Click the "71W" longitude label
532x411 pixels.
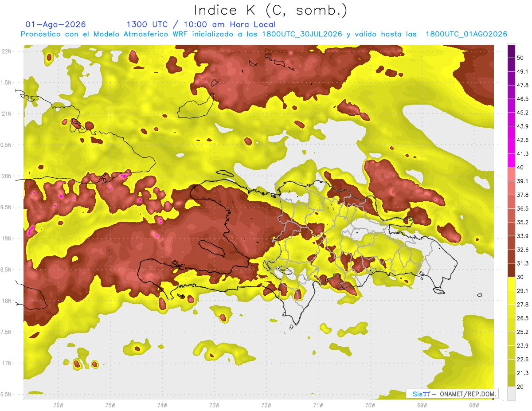[318, 405]
